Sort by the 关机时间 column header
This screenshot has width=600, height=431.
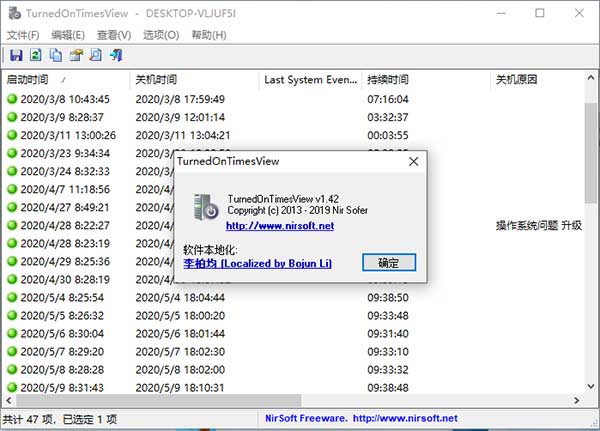156,79
